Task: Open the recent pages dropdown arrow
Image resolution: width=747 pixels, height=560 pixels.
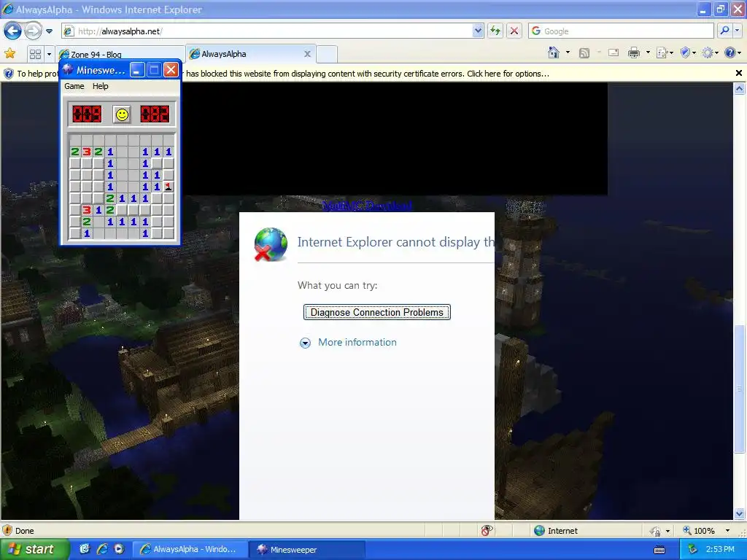Action: 49,31
